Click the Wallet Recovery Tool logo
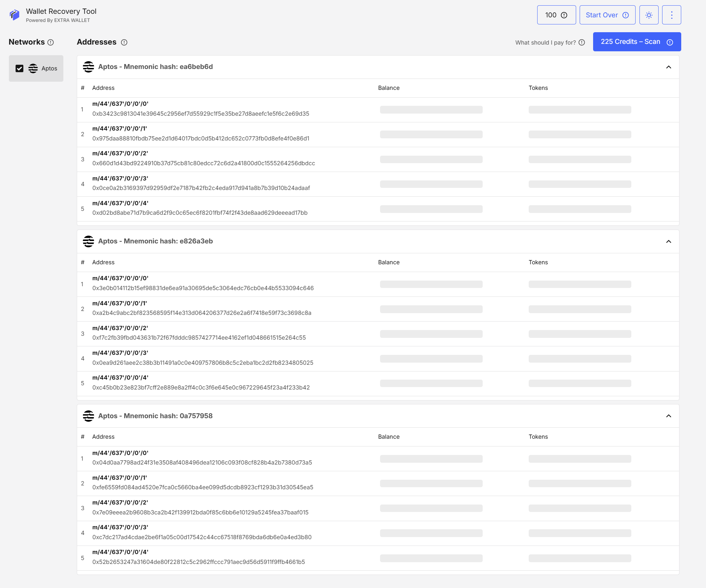 pos(15,15)
